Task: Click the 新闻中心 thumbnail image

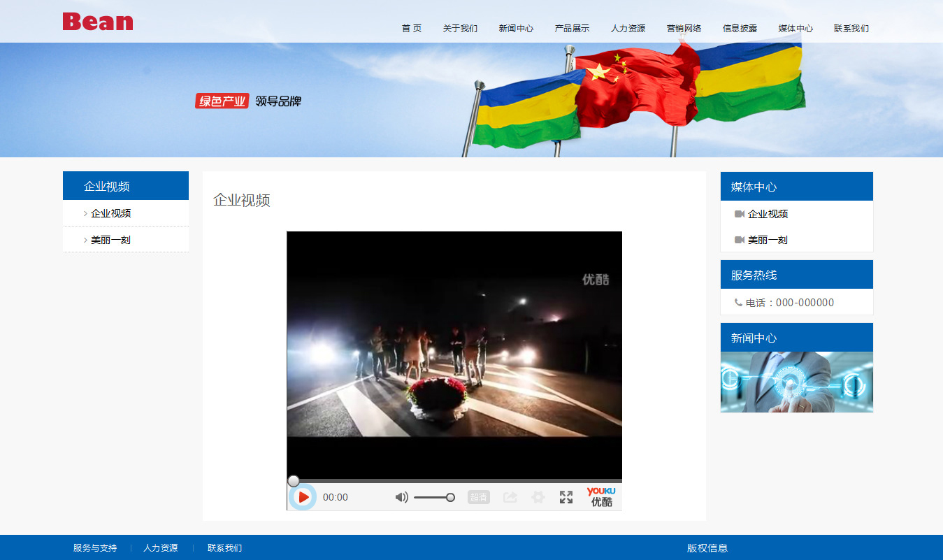Action: pyautogui.click(x=796, y=382)
